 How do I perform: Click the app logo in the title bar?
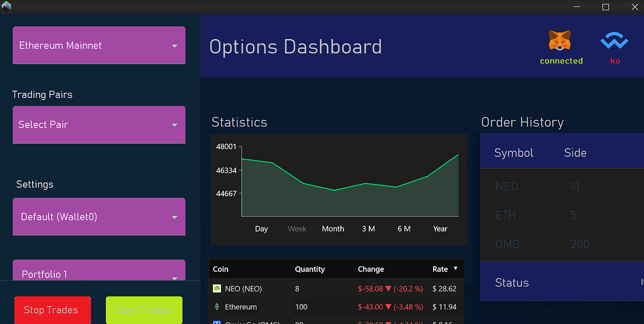pos(8,6)
